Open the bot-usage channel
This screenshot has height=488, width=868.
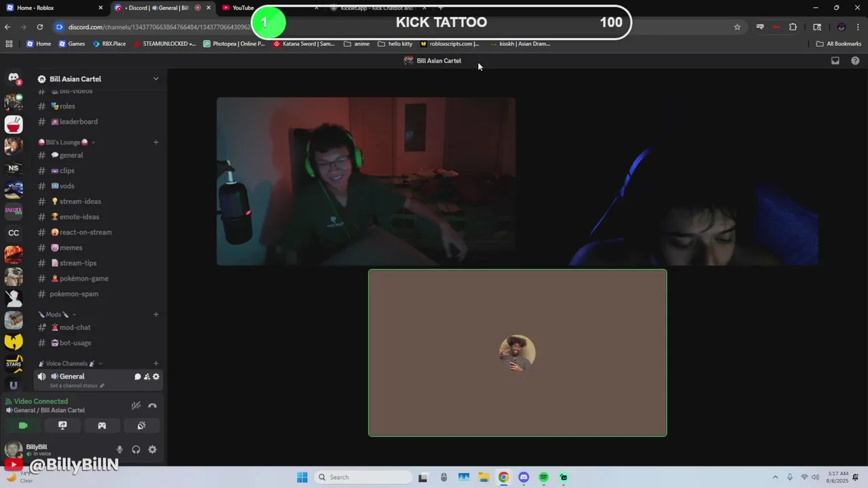[x=98, y=343]
